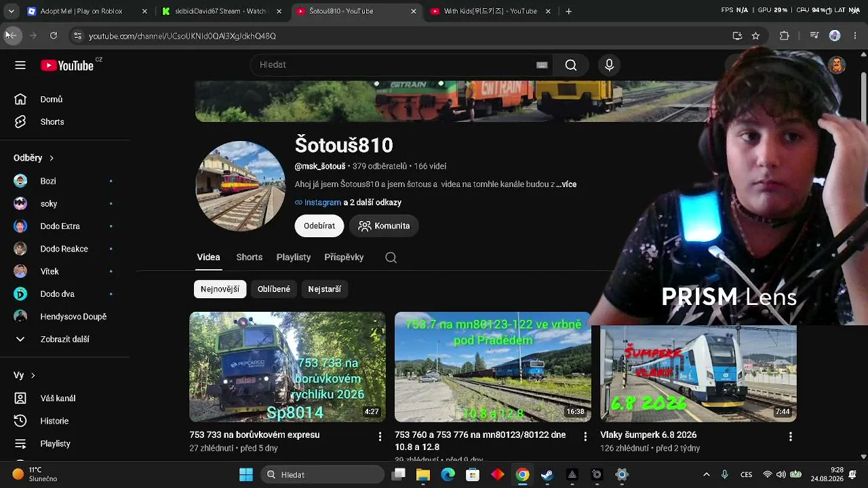Play the 753.7 na mn80123-122 thumbnail

pos(493,367)
